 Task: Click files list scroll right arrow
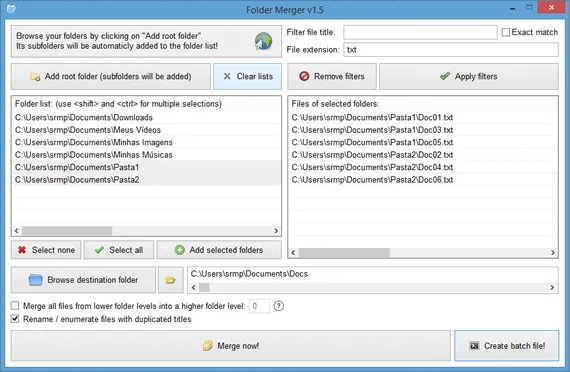(553, 252)
